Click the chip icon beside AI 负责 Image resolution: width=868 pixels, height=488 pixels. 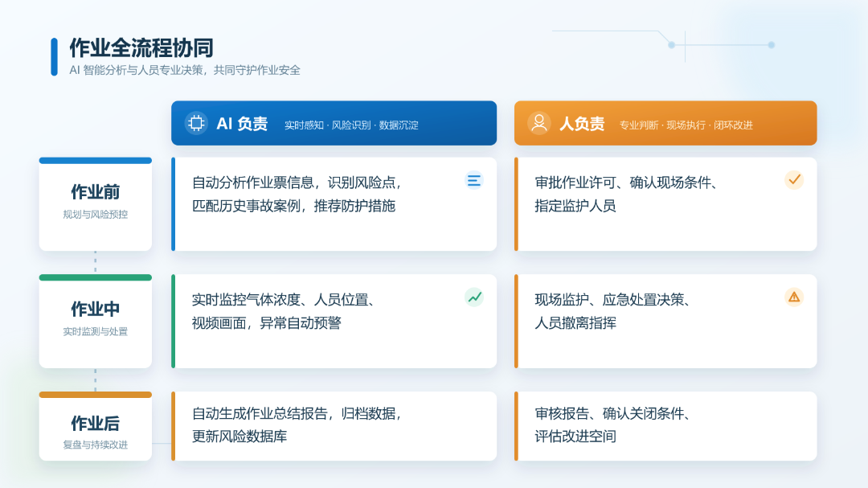[x=196, y=123]
